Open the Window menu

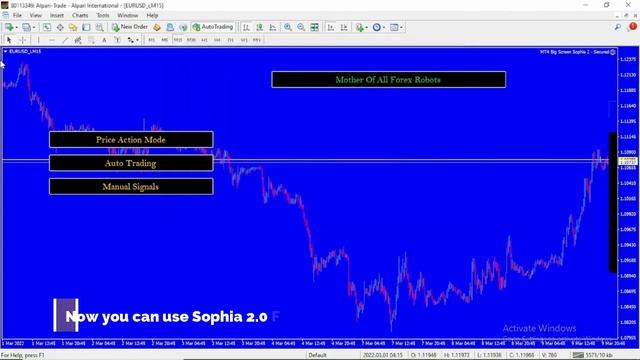[128, 16]
